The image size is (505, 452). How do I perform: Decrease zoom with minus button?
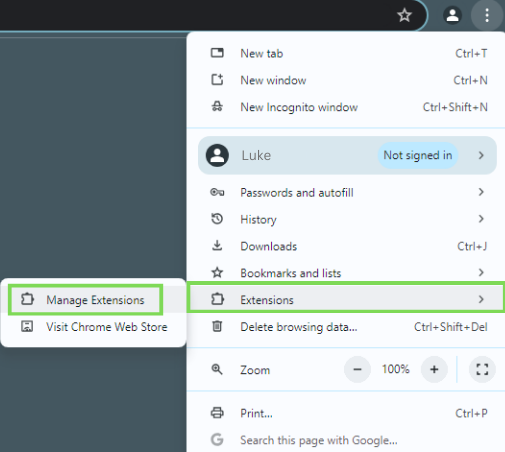click(357, 369)
